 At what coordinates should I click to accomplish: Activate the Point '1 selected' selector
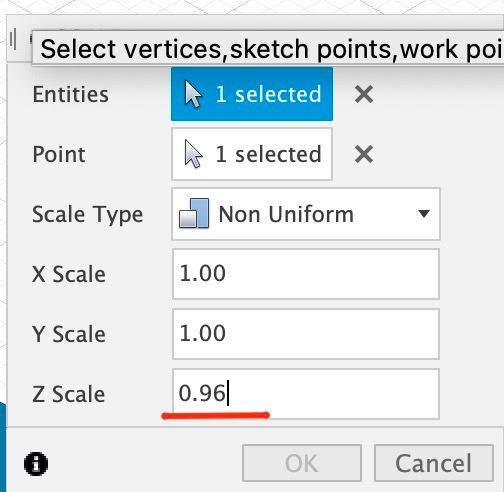point(252,154)
